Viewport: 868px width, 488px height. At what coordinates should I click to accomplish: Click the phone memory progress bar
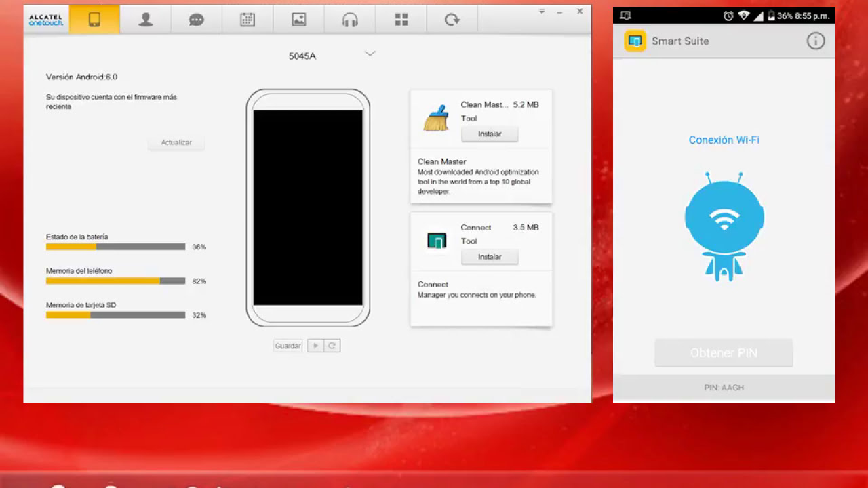click(116, 281)
